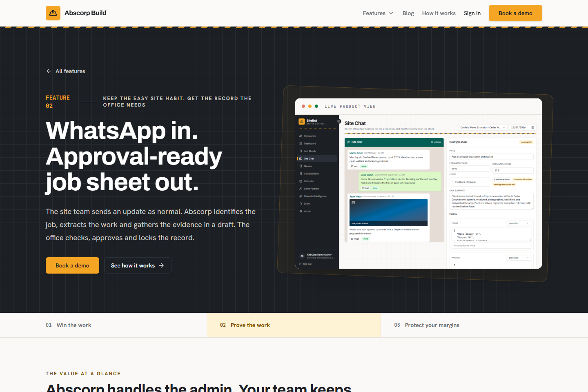
Task: Click Book a demo beside See how it works
Action: (x=72, y=265)
